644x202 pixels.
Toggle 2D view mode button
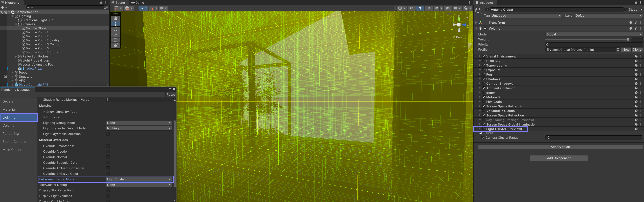coord(411,8)
